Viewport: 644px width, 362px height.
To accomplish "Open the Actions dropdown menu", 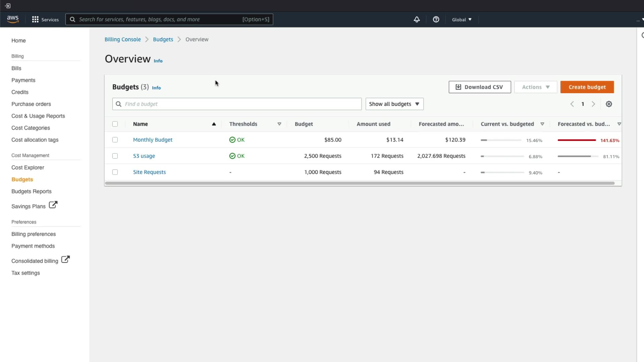I will tap(535, 87).
